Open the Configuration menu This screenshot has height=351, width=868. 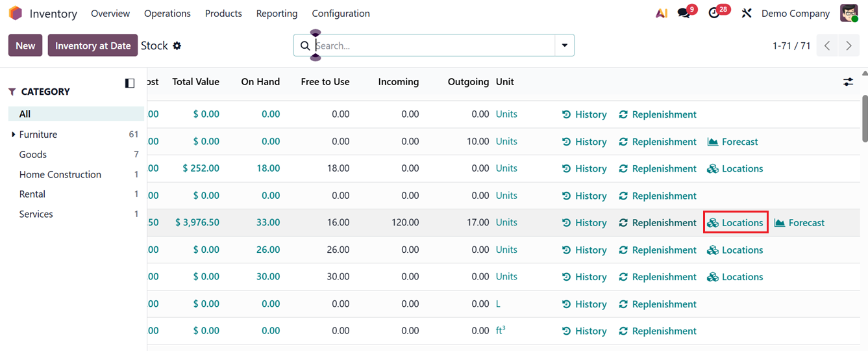click(x=341, y=13)
